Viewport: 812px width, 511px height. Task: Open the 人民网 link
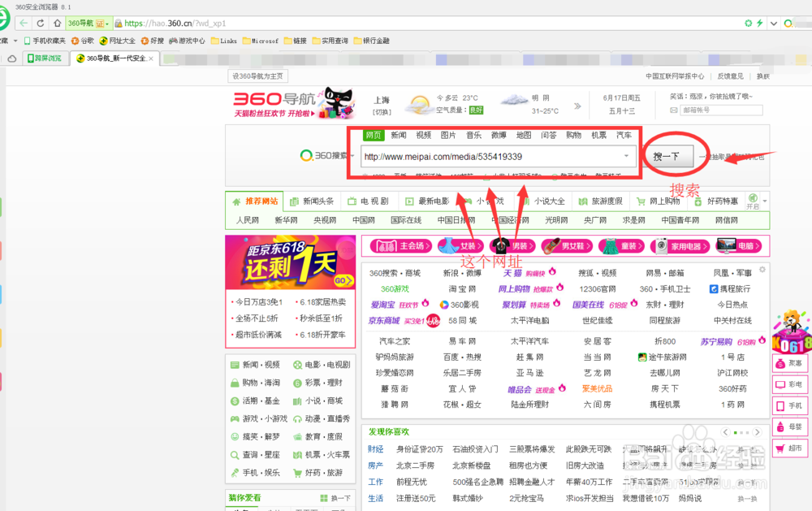[248, 220]
